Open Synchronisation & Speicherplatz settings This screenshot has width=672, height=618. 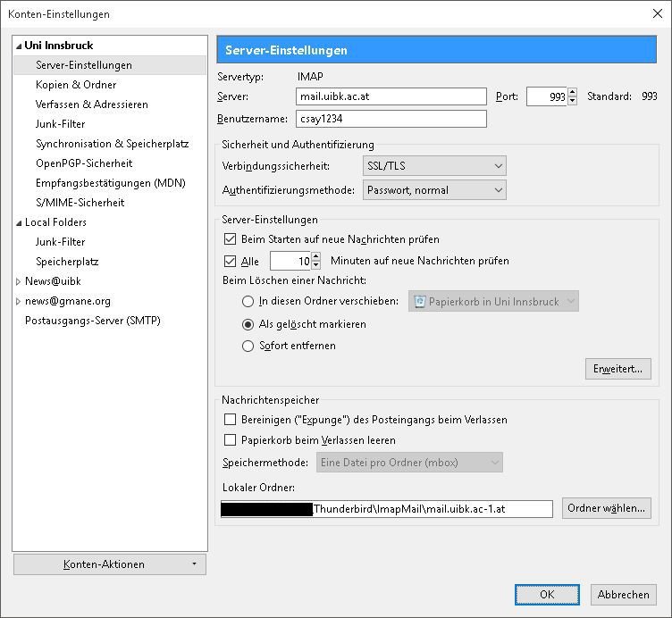113,144
